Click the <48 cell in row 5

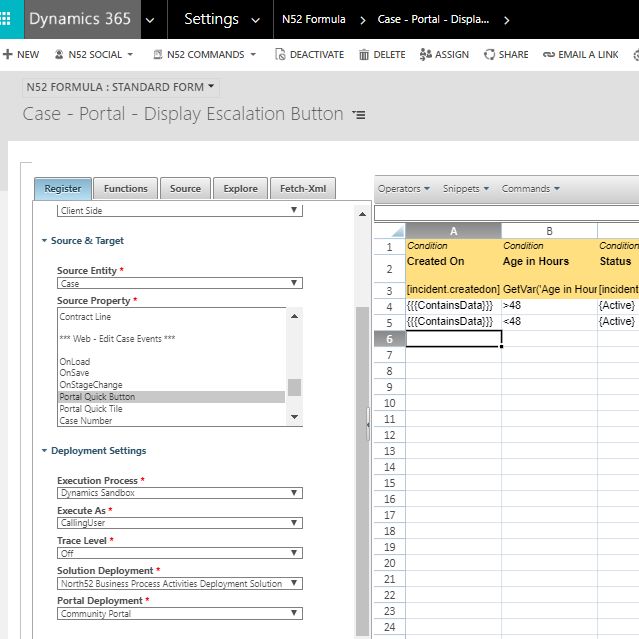(x=549, y=322)
